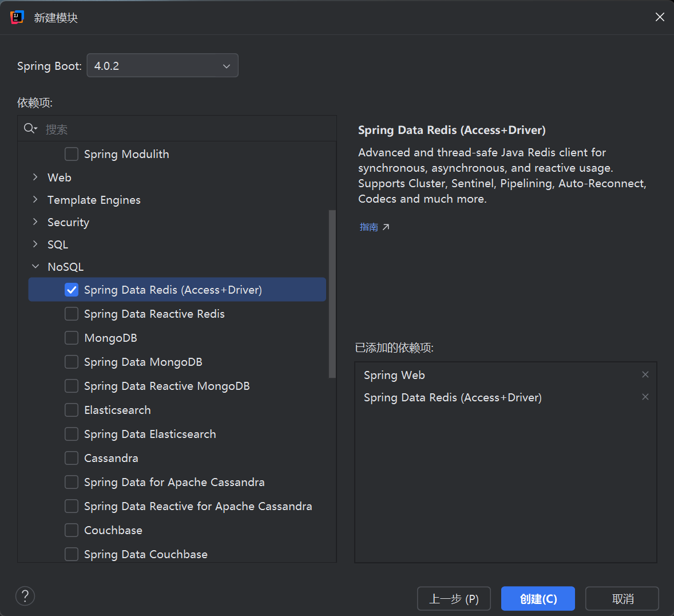The width and height of the screenshot is (674, 616).
Task: Check the Cassandra checkbox
Action: 72,459
